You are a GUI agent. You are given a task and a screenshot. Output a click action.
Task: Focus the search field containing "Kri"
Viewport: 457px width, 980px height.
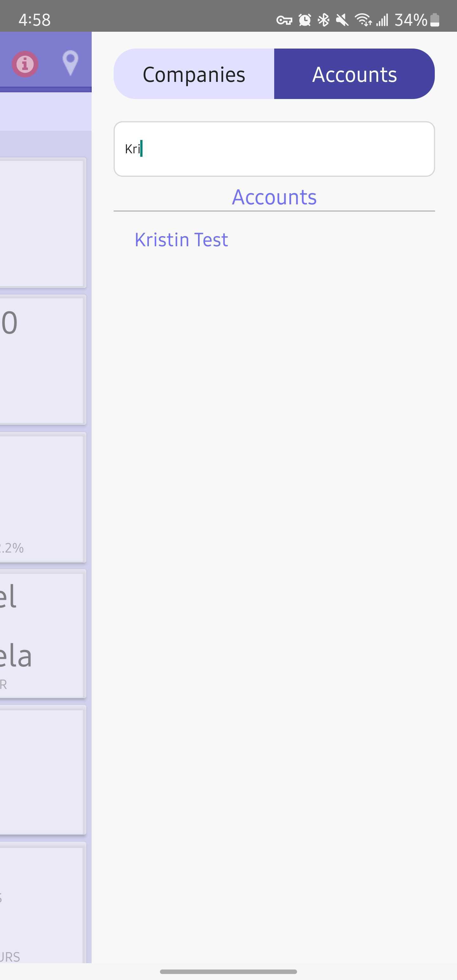click(274, 149)
